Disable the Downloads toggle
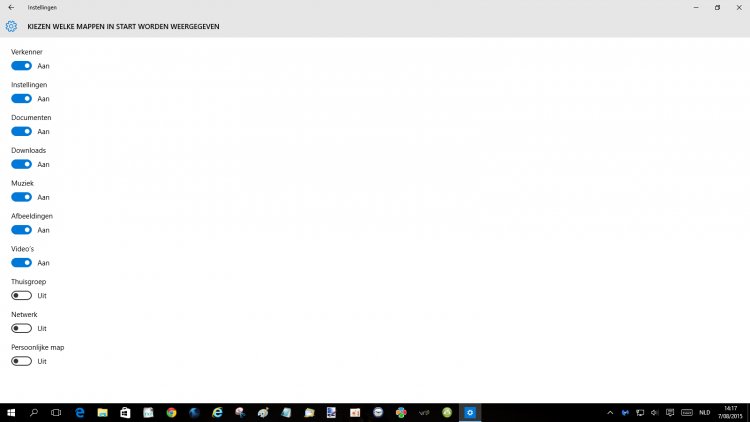 coord(22,164)
